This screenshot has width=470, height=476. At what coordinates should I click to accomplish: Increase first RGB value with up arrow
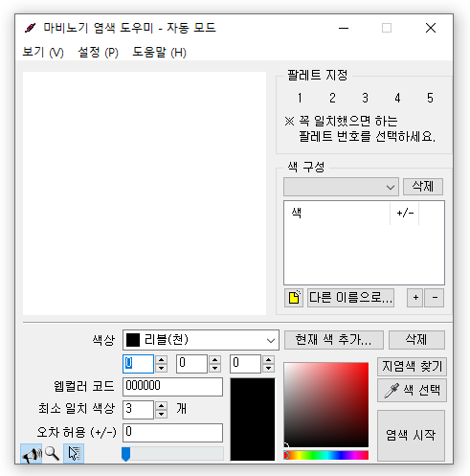coord(161,360)
